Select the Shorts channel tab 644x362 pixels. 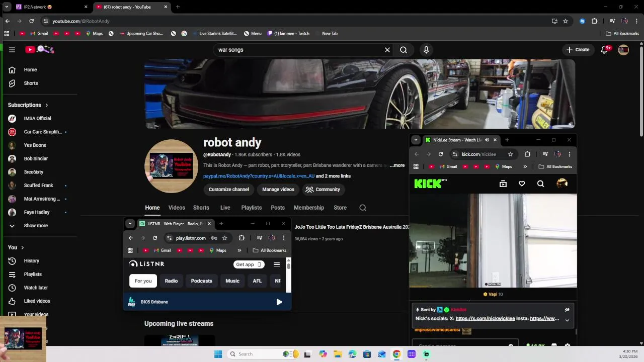[201, 208]
